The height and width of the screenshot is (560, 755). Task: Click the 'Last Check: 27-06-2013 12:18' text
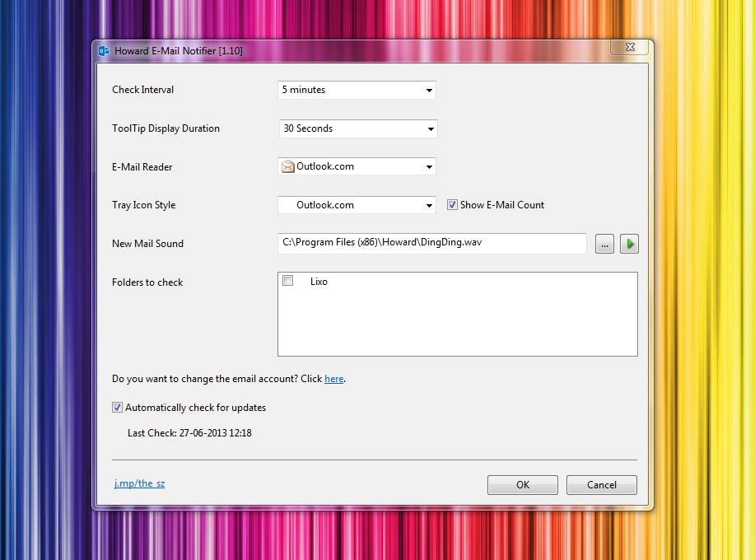coord(189,433)
